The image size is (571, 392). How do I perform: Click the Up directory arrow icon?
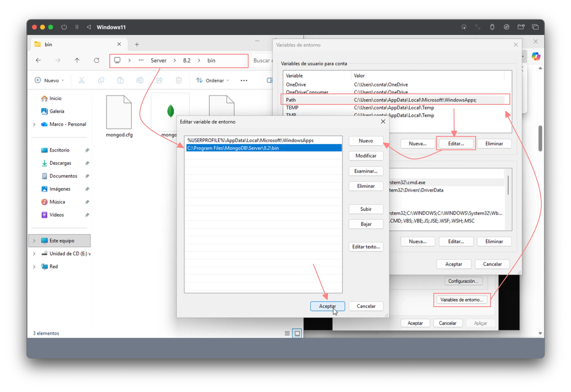[77, 60]
